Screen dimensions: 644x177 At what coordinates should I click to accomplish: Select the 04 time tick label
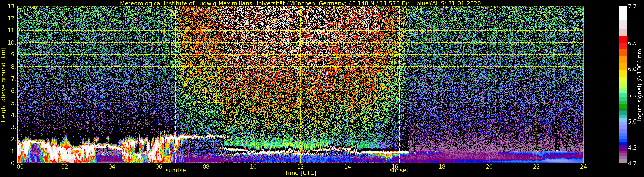(112, 167)
